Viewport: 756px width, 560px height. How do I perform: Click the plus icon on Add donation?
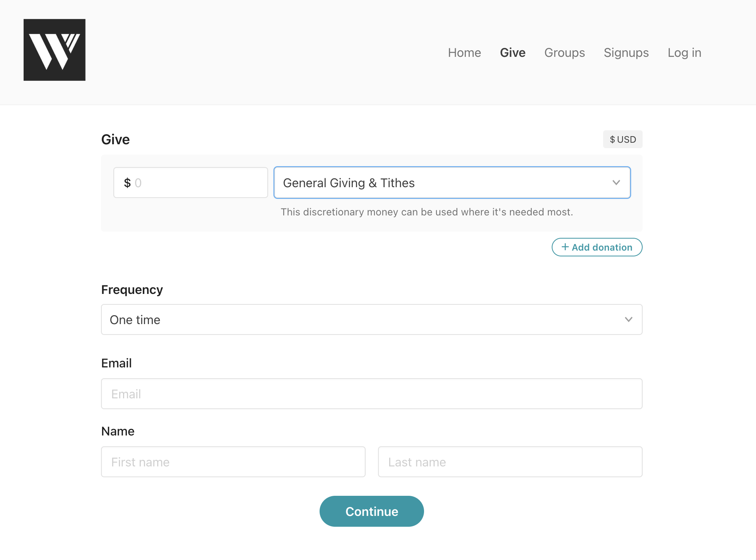coord(565,247)
